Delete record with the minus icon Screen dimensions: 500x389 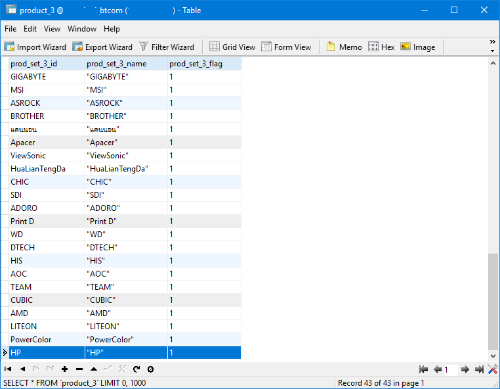tap(79, 369)
